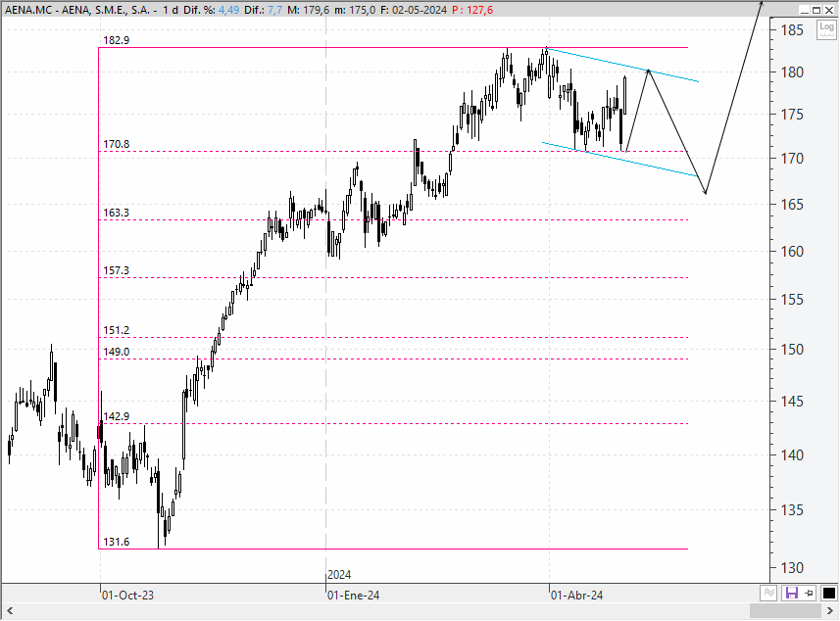840x621 pixels.
Task: Click the 155 price axis label
Action: click(x=792, y=300)
